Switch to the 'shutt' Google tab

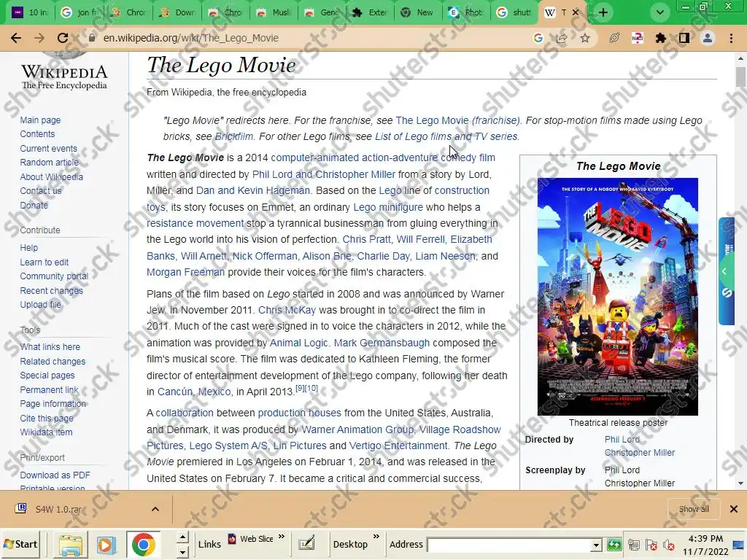pyautogui.click(x=516, y=12)
